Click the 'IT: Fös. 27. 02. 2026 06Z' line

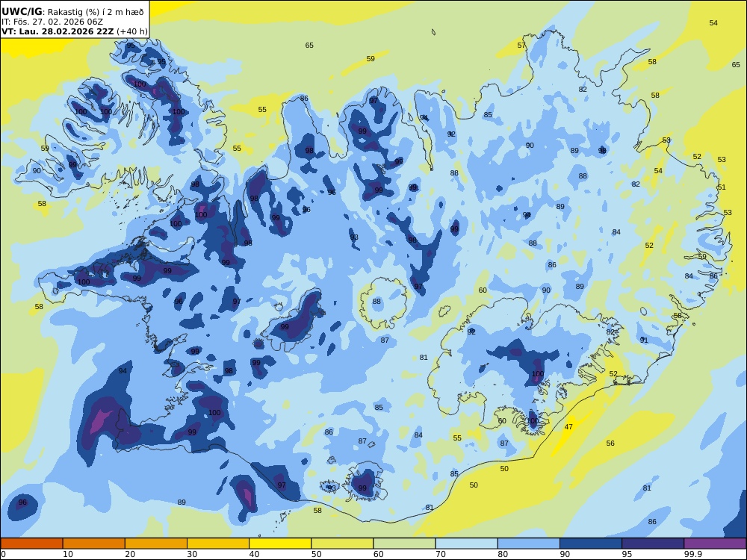click(52, 22)
